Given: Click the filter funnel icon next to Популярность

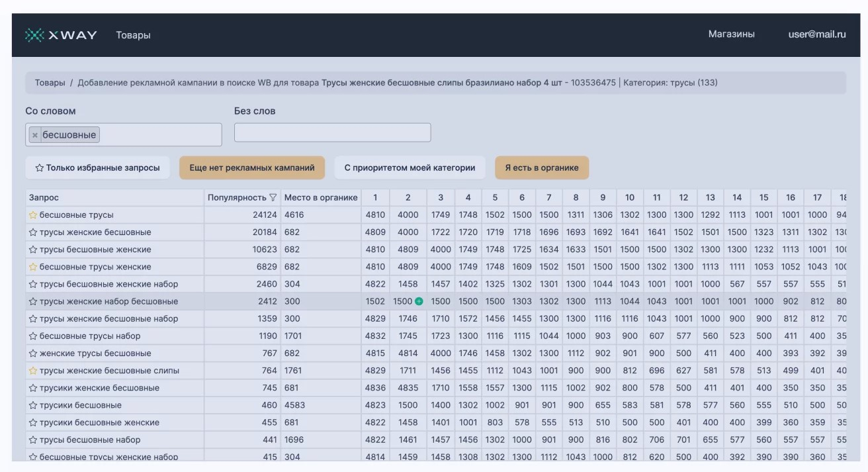Looking at the screenshot, I should click(x=273, y=198).
